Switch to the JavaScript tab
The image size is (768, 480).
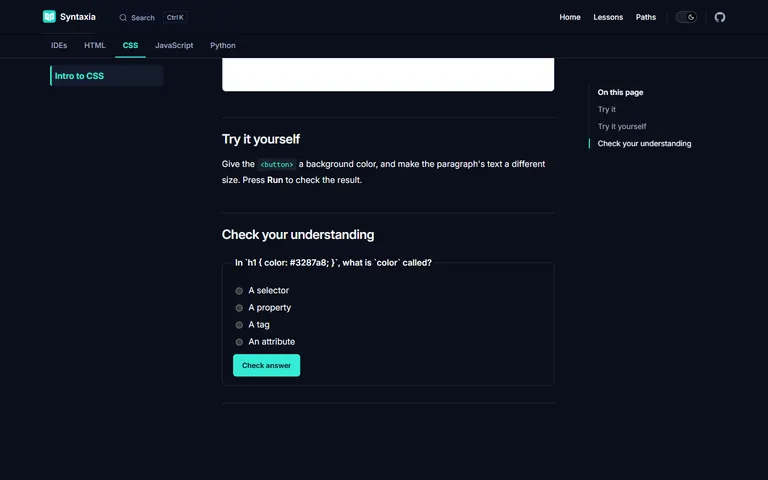tap(174, 46)
